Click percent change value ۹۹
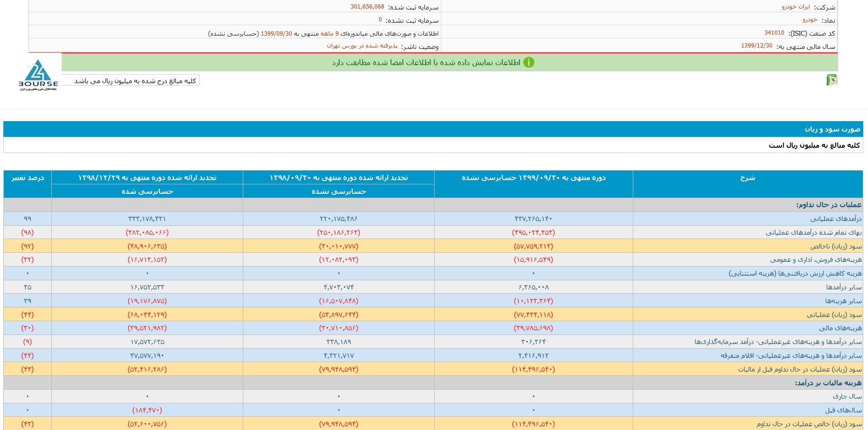 click(x=28, y=219)
